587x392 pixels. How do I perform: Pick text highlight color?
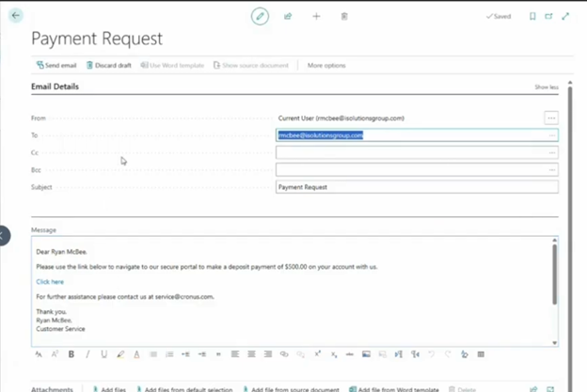pos(120,354)
